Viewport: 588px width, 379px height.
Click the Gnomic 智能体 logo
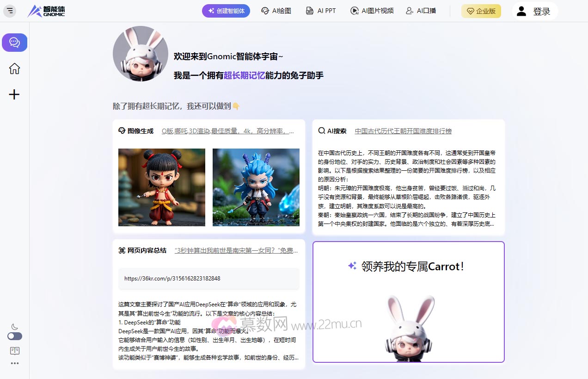pyautogui.click(x=46, y=11)
